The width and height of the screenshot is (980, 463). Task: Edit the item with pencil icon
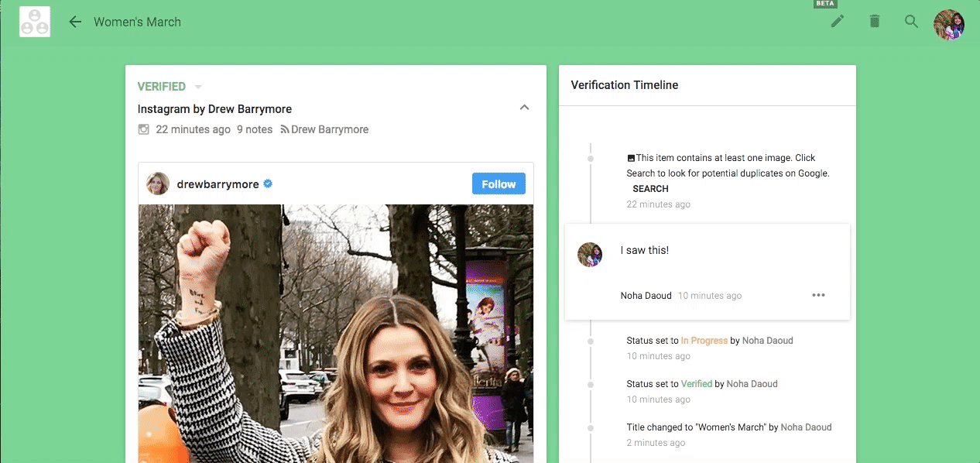click(x=837, y=22)
